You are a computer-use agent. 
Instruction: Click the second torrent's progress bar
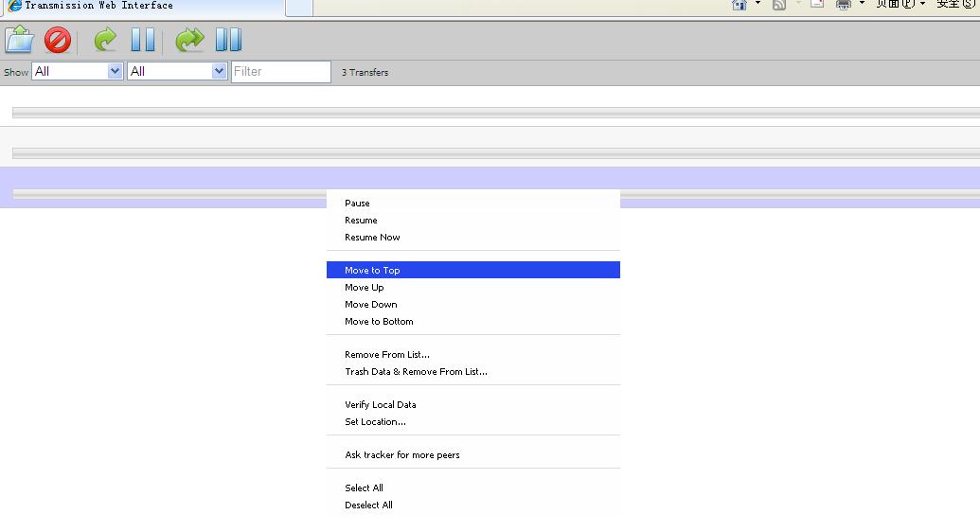click(496, 153)
